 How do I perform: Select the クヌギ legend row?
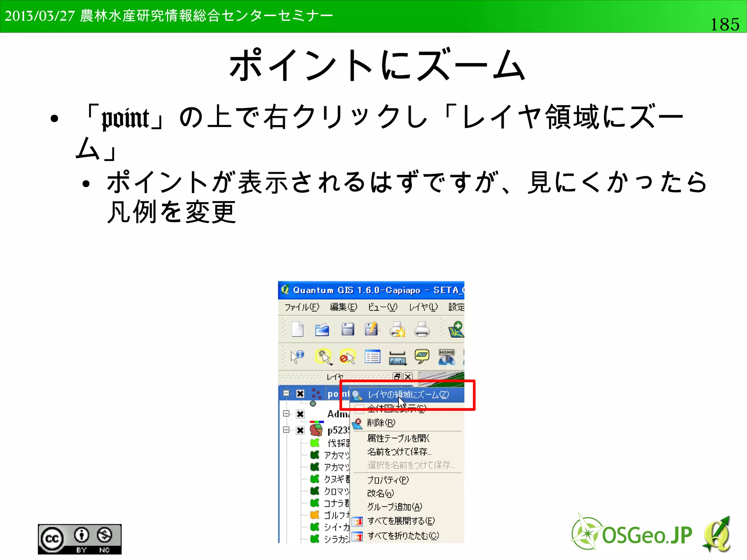pos(330,479)
